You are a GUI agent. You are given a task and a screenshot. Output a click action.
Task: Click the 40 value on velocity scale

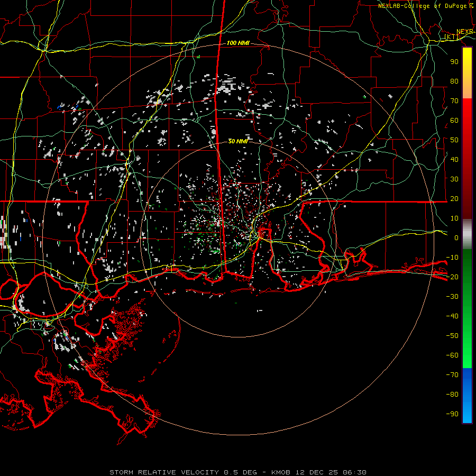tap(454, 159)
